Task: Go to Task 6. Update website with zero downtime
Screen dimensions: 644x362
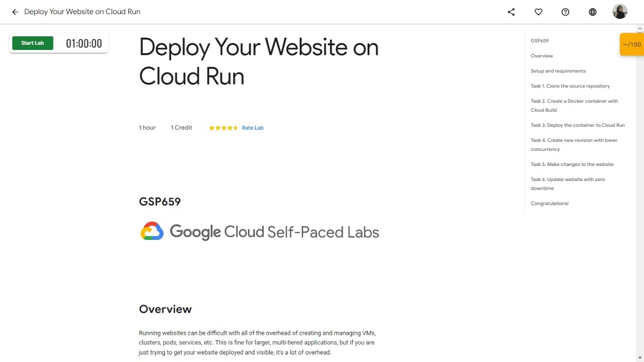Action: pyautogui.click(x=568, y=184)
